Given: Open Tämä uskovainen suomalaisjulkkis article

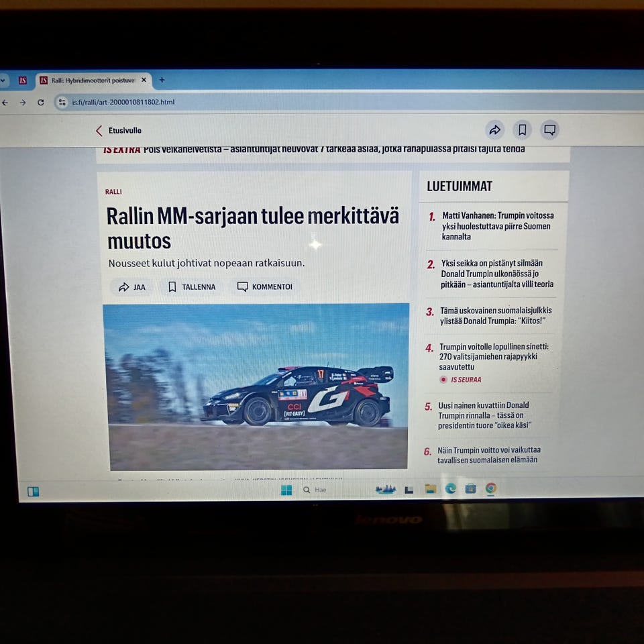Looking at the screenshot, I should pos(496,315).
